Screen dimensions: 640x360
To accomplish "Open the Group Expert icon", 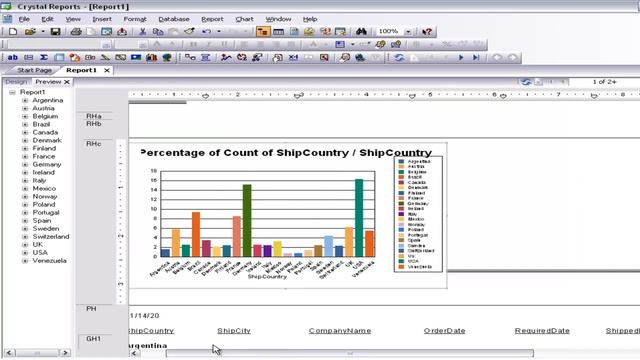I will [206, 58].
